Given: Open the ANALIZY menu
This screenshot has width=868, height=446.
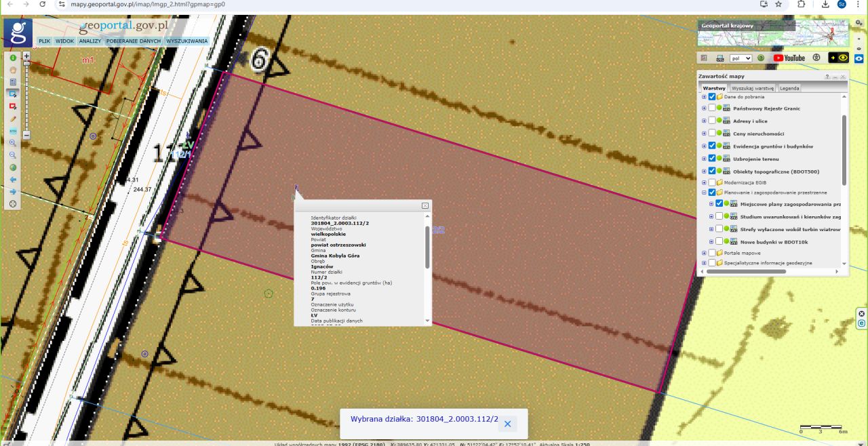Looking at the screenshot, I should (90, 41).
